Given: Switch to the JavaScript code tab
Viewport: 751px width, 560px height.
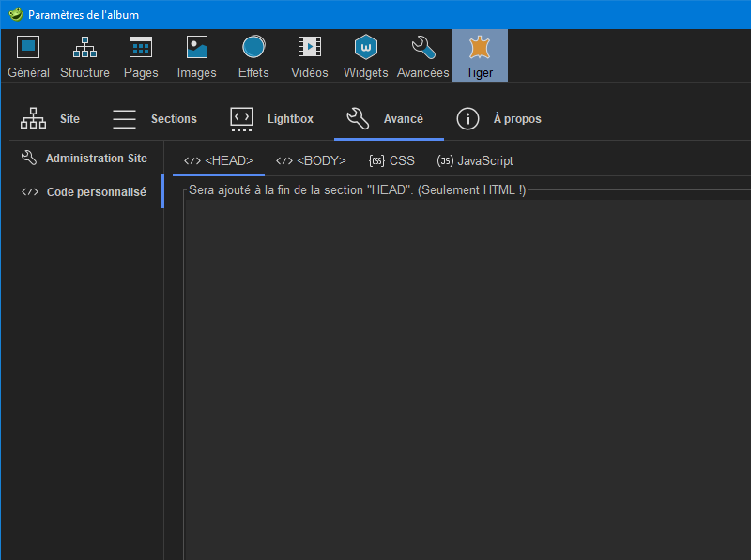Looking at the screenshot, I should point(475,161).
